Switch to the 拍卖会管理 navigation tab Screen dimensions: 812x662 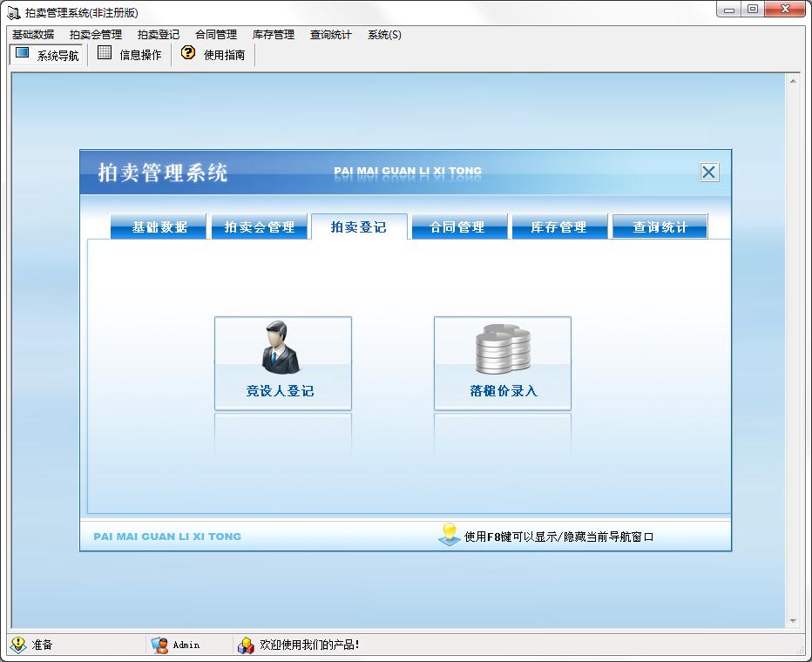coord(260,226)
